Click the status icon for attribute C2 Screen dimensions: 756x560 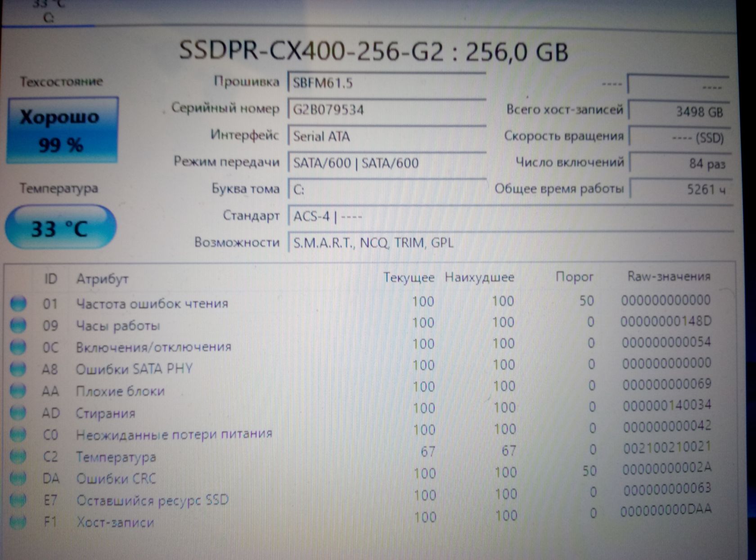[x=18, y=456]
